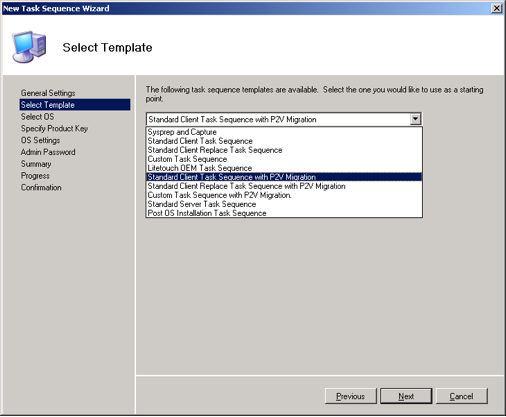Image resolution: width=506 pixels, height=417 pixels.
Task: Choose Post OS Installation Task Sequence
Action: point(284,213)
